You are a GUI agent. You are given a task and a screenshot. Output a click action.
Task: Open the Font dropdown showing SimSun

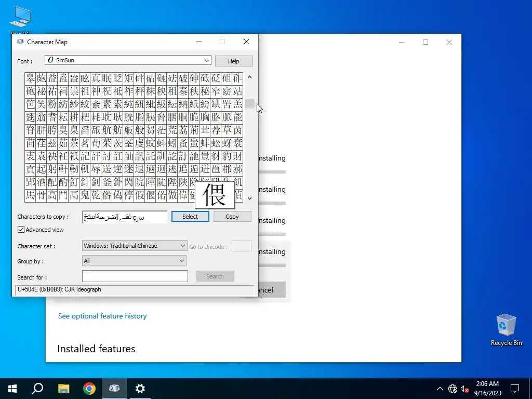[x=128, y=60]
